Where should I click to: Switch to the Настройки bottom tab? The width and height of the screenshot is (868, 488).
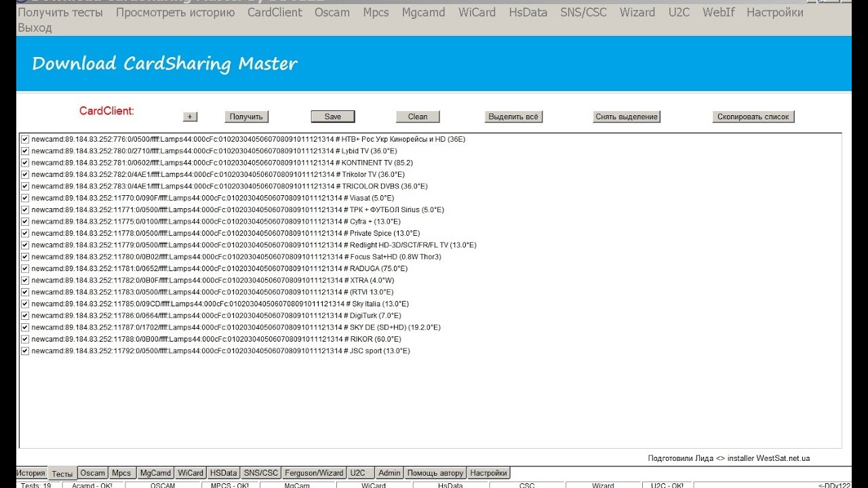pyautogui.click(x=488, y=473)
